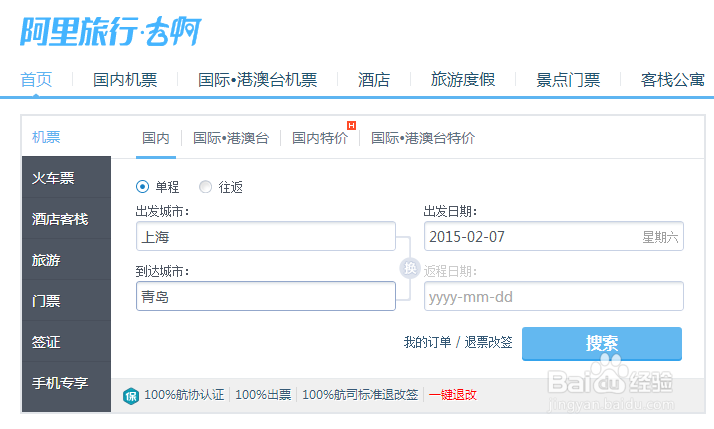Open the 景点门票 navigation item
The width and height of the screenshot is (714, 429).
tap(568, 80)
